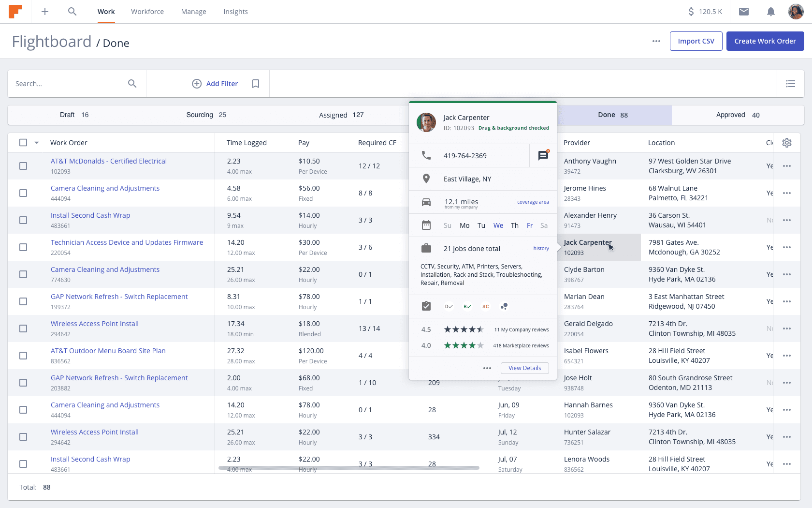Click the plus icon in top navigation
812x508 pixels.
45,12
